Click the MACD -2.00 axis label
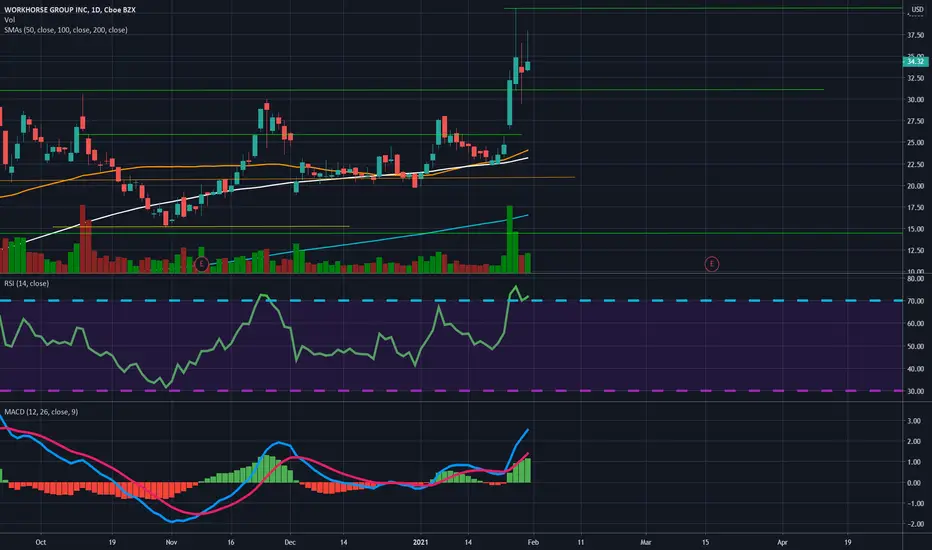The image size is (932, 550). (914, 524)
